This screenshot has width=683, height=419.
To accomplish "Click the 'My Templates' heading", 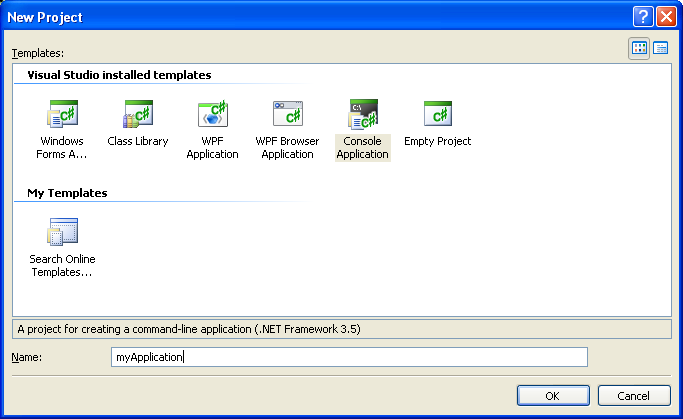I will pyautogui.click(x=67, y=193).
